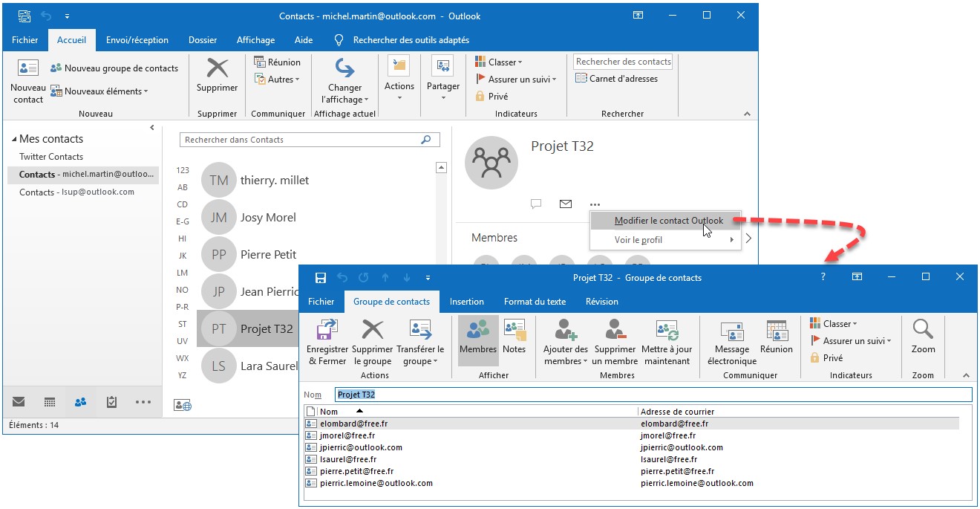The image size is (980, 509).
Task: Click Enregistrer & Fermer in group window
Action: [327, 342]
